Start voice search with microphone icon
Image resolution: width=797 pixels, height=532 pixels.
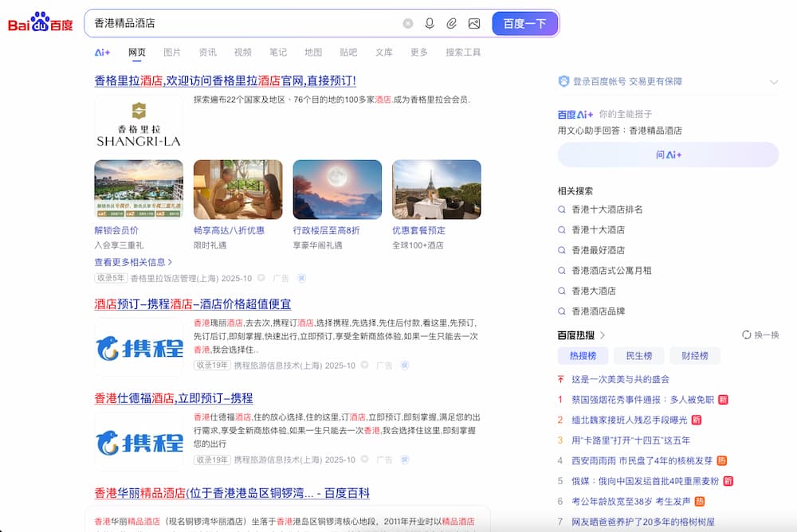pyautogui.click(x=430, y=24)
